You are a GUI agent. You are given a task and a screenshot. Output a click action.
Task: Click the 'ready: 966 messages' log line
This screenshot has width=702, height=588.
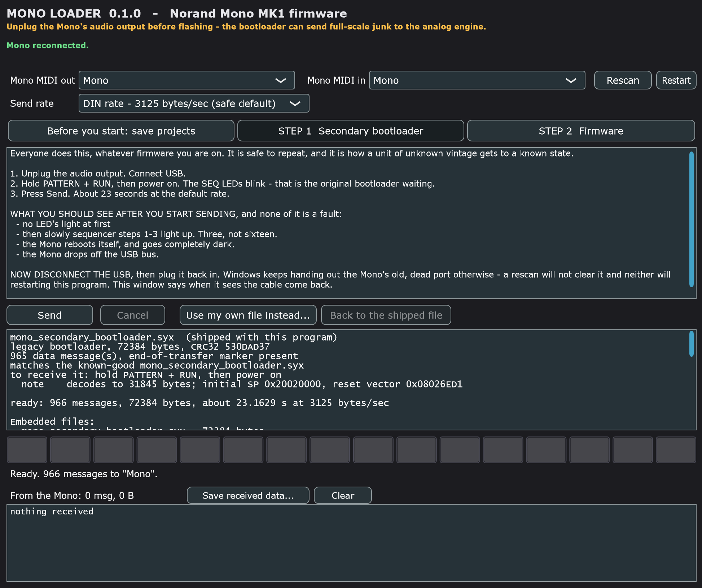(x=199, y=403)
